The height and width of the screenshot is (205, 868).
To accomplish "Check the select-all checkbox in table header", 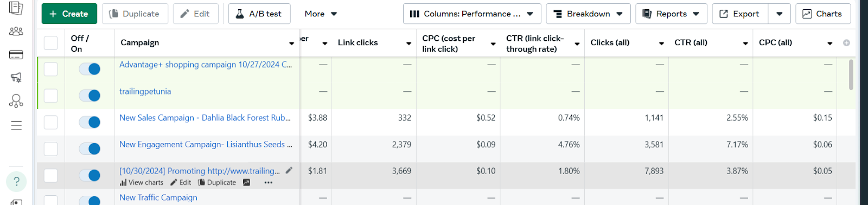I will pos(50,43).
